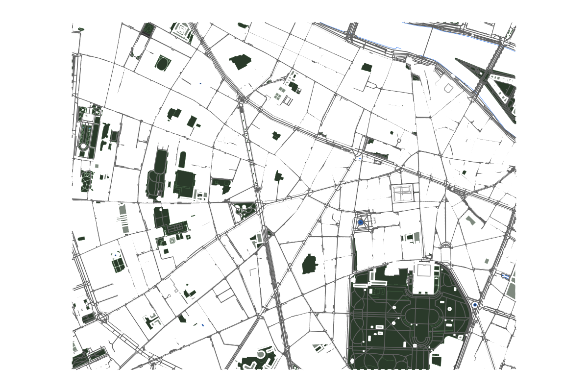Click the white hexagon outline near the river
This screenshot has width=588, height=392.
click(x=449, y=88)
